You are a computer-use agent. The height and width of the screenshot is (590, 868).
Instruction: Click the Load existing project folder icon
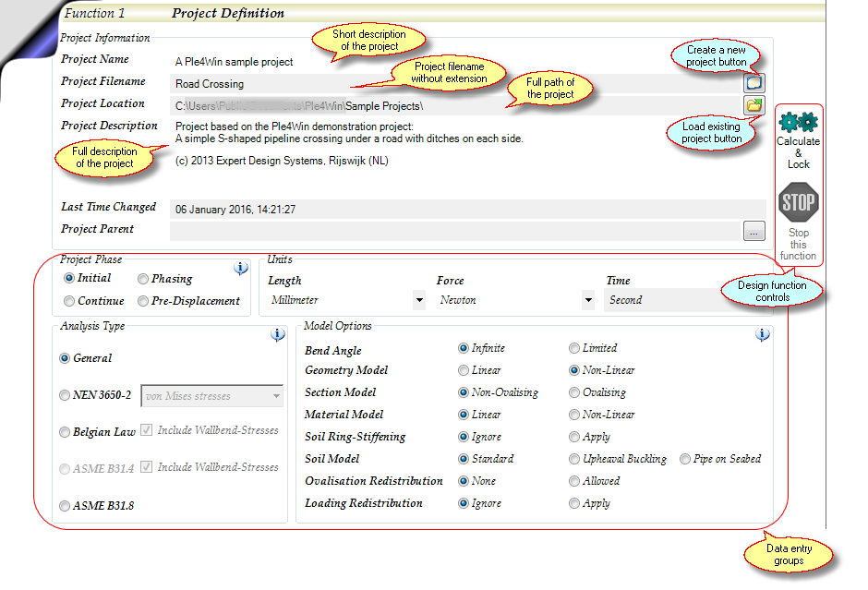(x=754, y=105)
